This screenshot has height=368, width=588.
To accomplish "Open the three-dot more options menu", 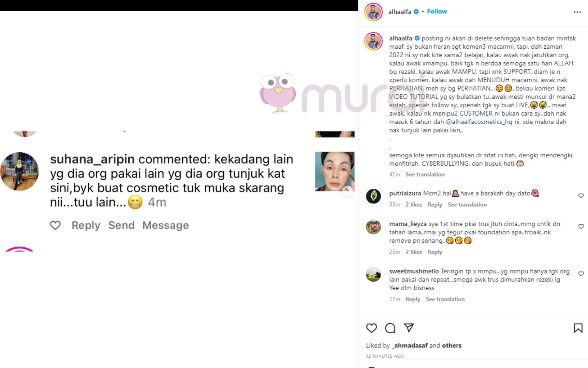I will [577, 12].
